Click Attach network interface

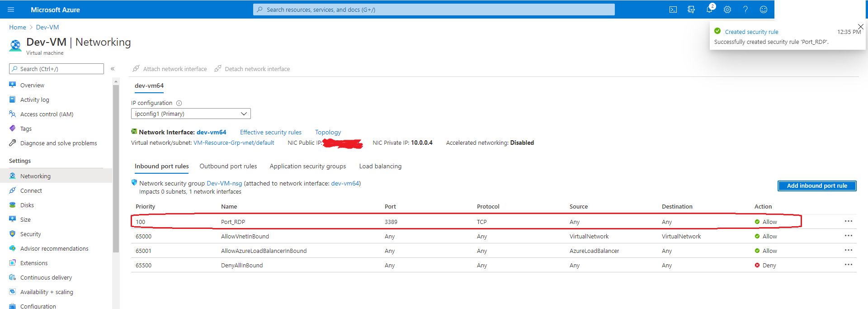[170, 69]
